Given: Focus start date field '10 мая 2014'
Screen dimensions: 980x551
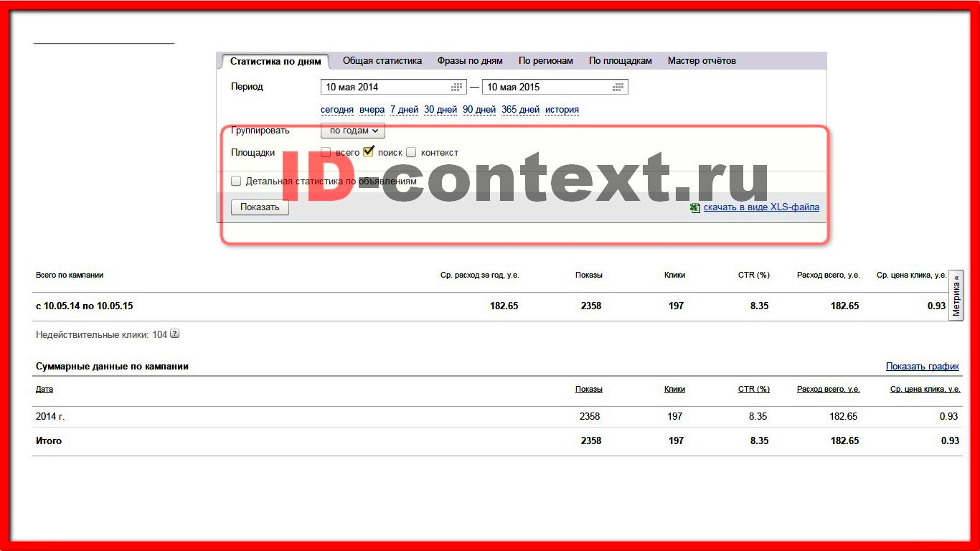Looking at the screenshot, I should (x=394, y=88).
